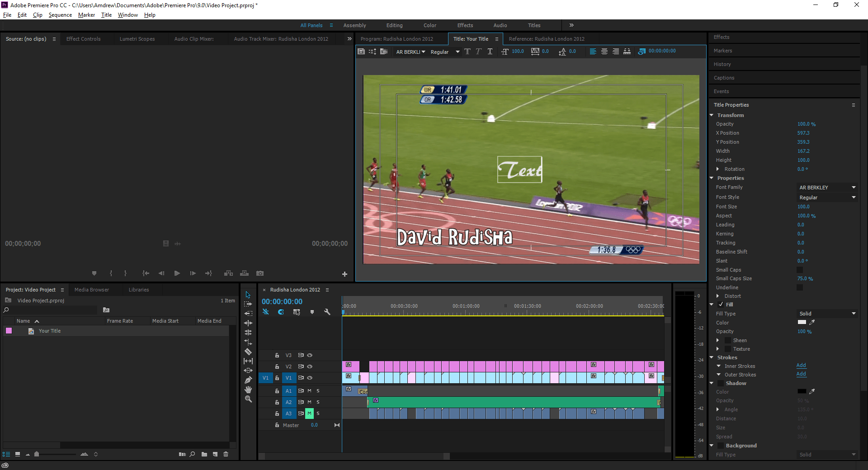Click the Underline text style icon
Image resolution: width=868 pixels, height=470 pixels.
490,52
